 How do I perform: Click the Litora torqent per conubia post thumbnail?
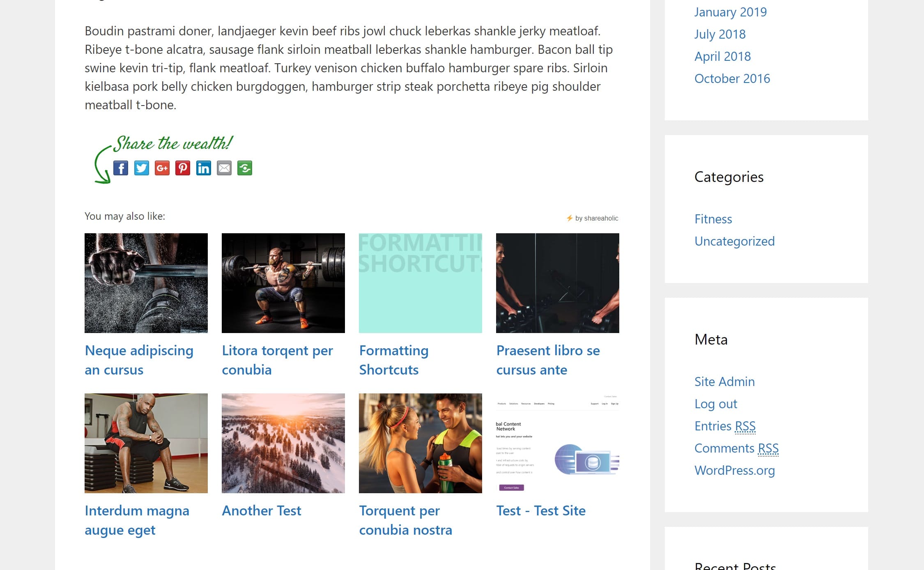pyautogui.click(x=283, y=283)
